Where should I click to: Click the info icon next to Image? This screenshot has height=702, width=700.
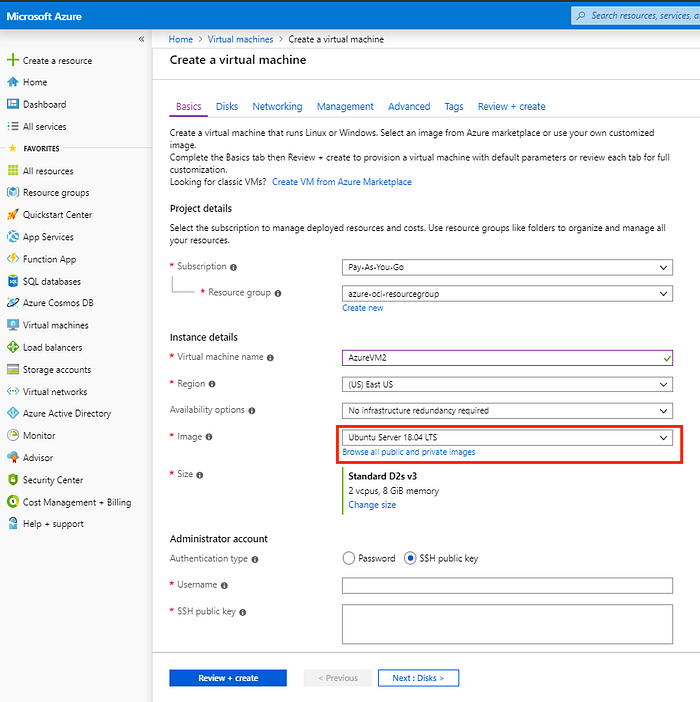[209, 437]
